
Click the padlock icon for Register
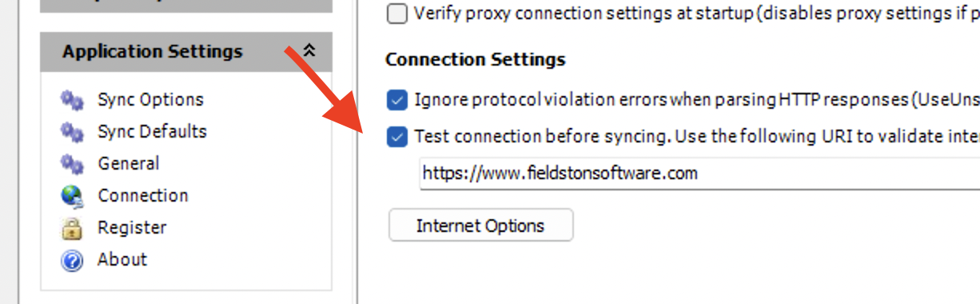(72, 228)
